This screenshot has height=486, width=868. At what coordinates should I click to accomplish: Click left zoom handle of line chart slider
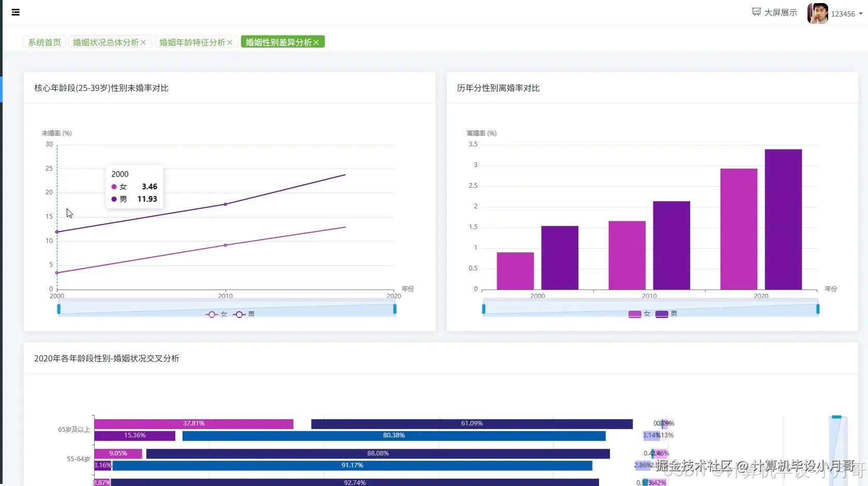click(x=58, y=309)
